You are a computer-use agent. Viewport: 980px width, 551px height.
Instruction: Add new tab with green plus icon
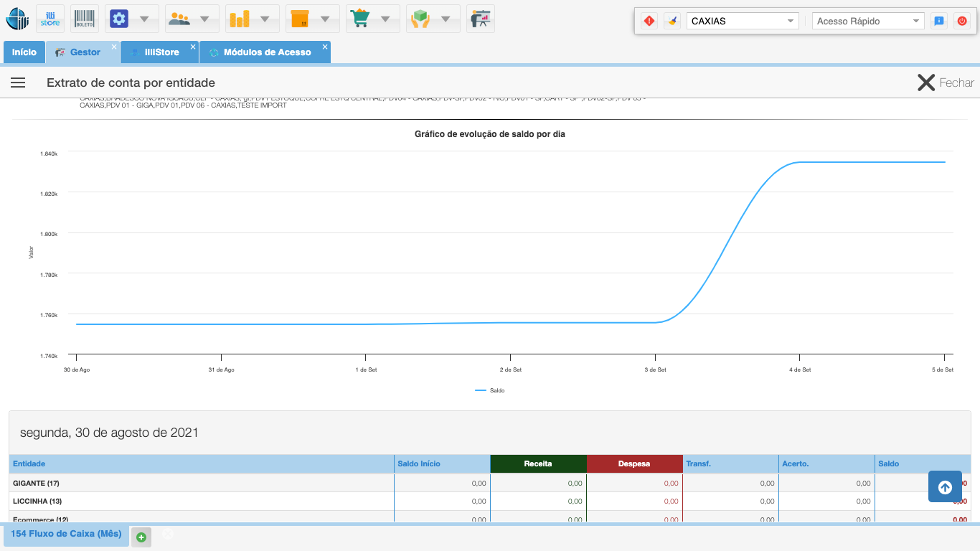click(x=141, y=537)
